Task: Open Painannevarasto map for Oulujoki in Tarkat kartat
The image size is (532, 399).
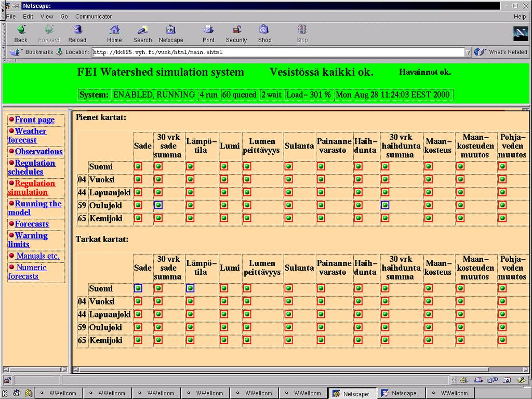Action: pyautogui.click(x=321, y=327)
